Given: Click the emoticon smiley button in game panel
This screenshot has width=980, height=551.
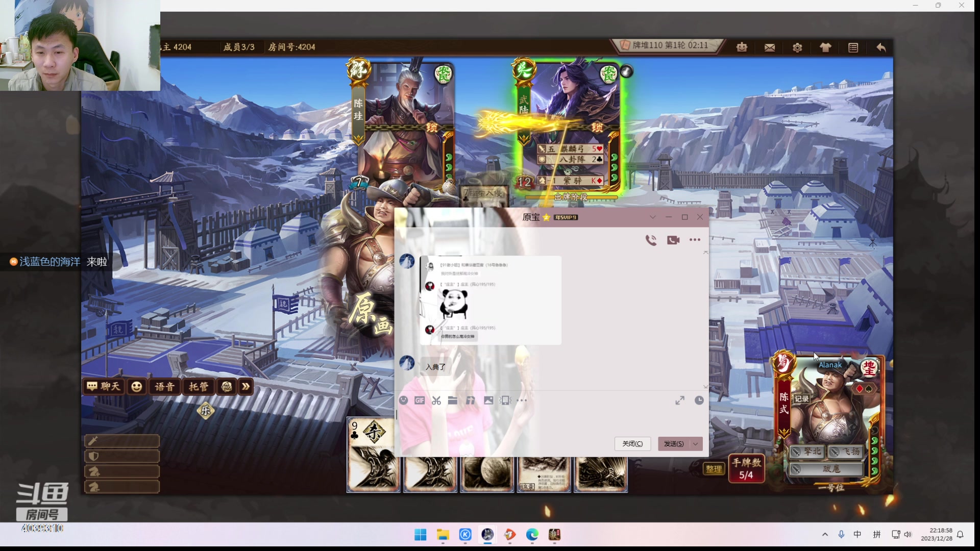Looking at the screenshot, I should point(136,387).
